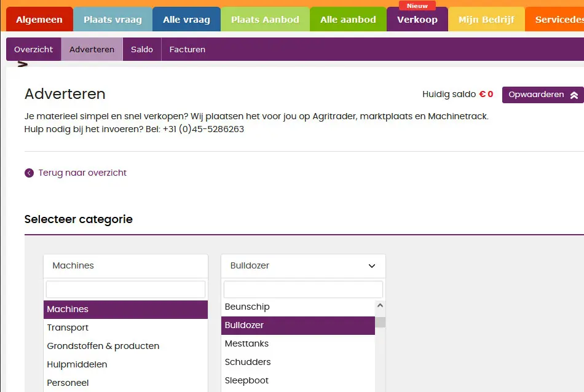Click the search field under Machines
This screenshot has width=584, height=392.
tap(125, 289)
